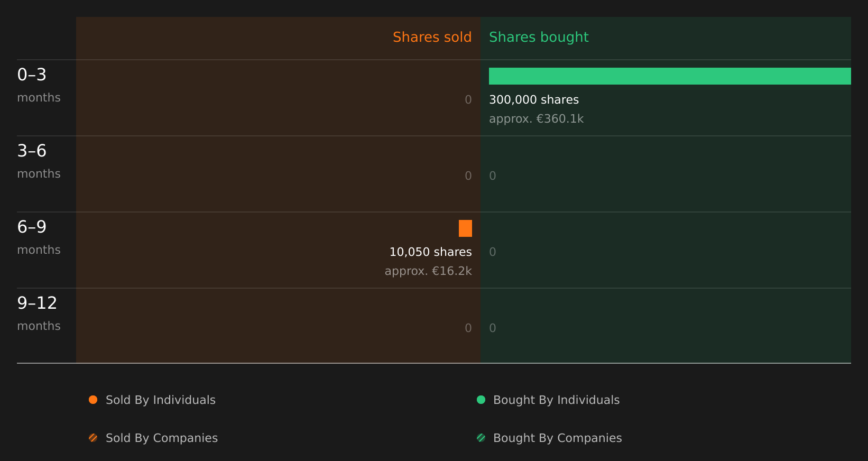Click the striped Sold By Companies legend icon
This screenshot has width=868, height=461.
point(93,438)
